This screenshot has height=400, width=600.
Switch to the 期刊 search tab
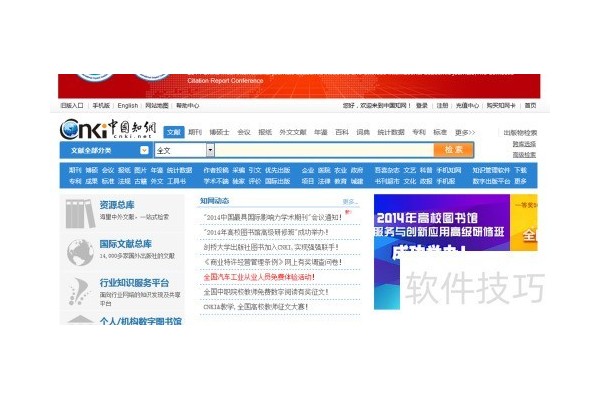coord(195,132)
